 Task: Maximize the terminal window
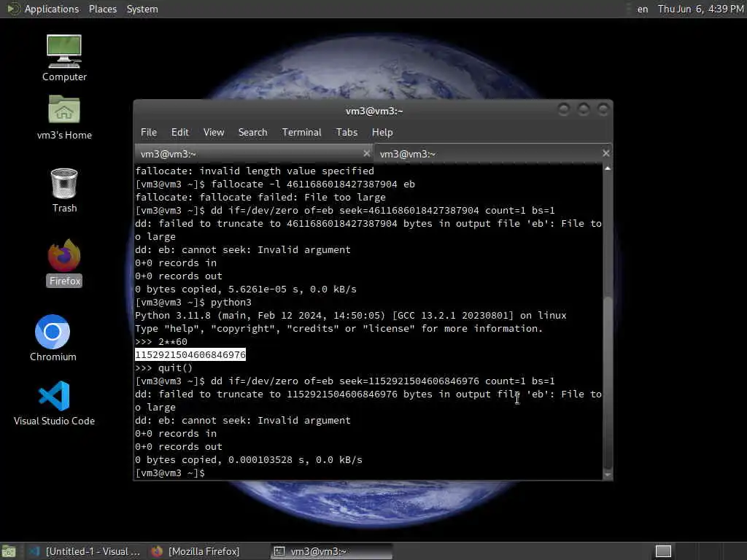(583, 110)
